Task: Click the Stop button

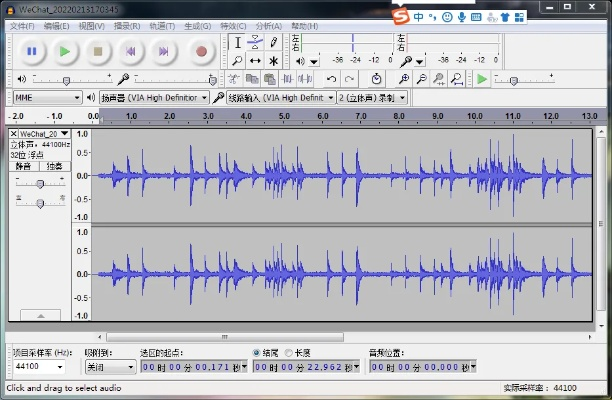Action: click(97, 50)
